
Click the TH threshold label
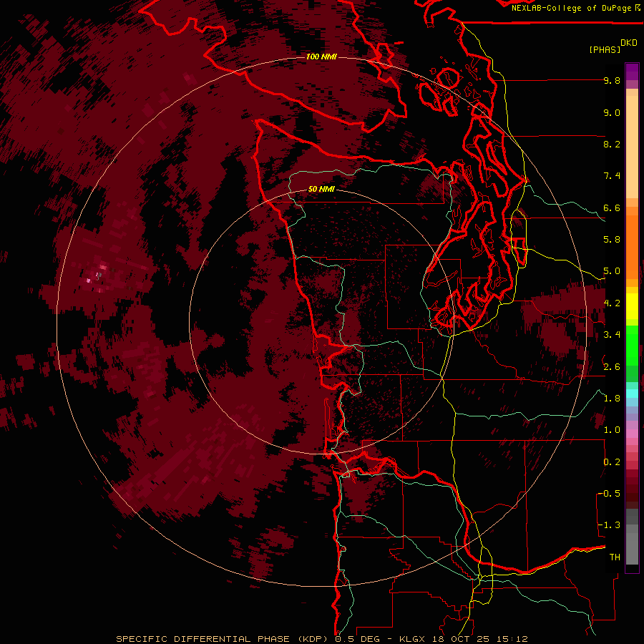tap(615, 557)
